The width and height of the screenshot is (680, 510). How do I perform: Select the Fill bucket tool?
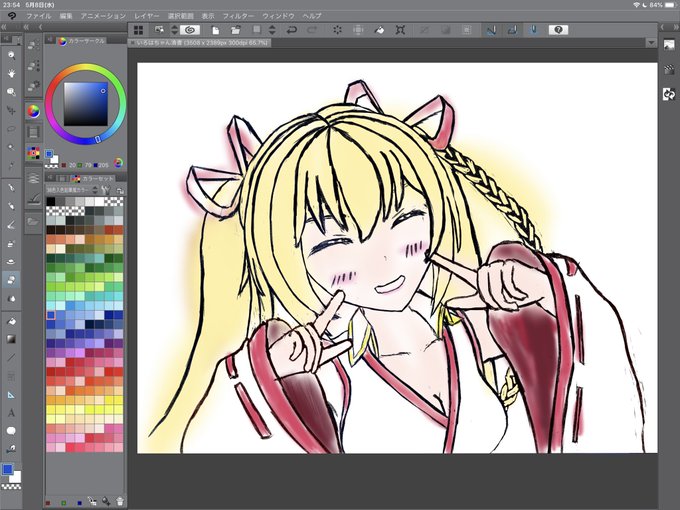11,321
